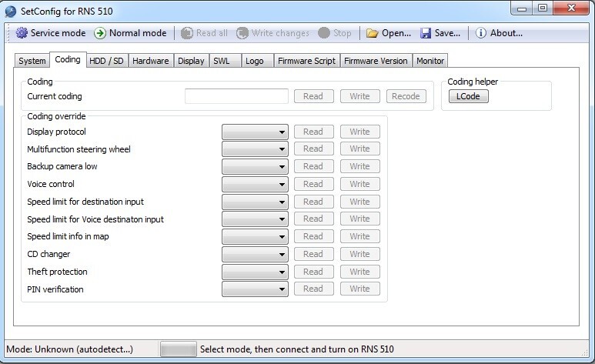
Task: Save configuration with Save...
Action: pos(440,33)
